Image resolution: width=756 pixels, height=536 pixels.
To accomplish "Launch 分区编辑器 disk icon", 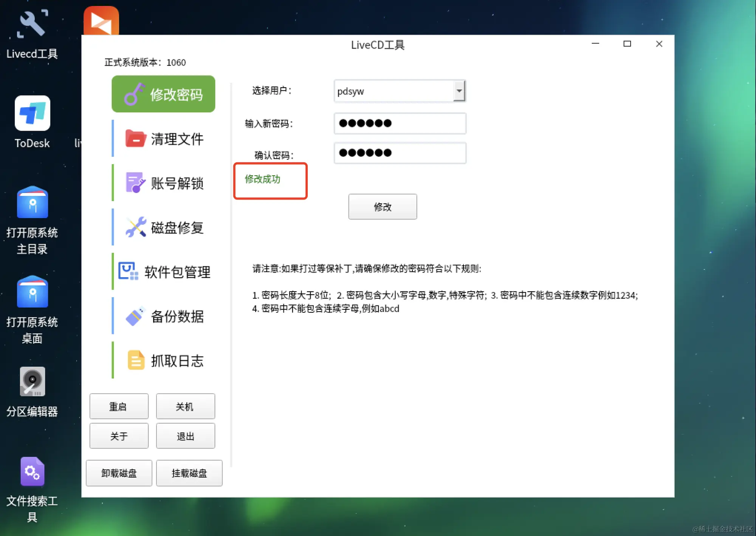I will click(32, 382).
